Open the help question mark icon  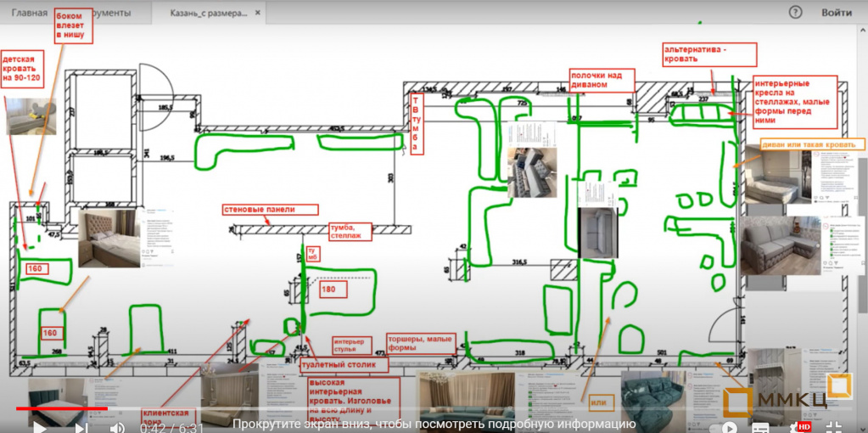796,12
